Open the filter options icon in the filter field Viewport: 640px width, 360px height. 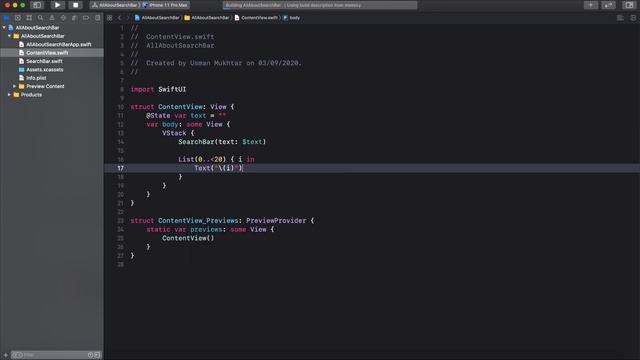point(17,355)
